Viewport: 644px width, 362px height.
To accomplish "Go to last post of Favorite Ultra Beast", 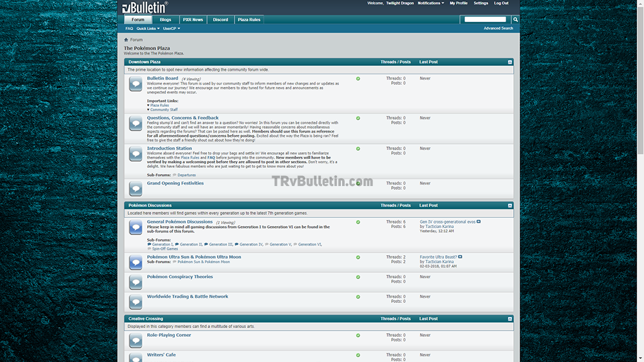I will pos(460,257).
